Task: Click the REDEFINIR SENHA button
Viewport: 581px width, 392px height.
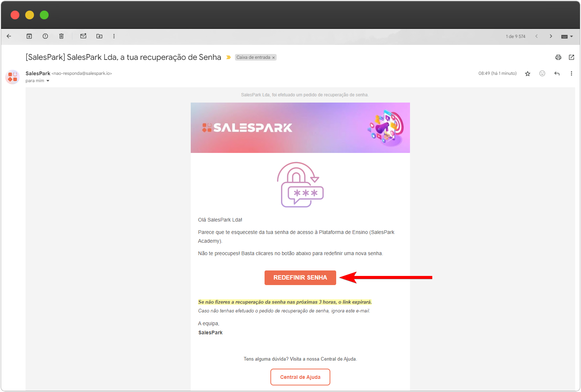Action: pyautogui.click(x=300, y=278)
